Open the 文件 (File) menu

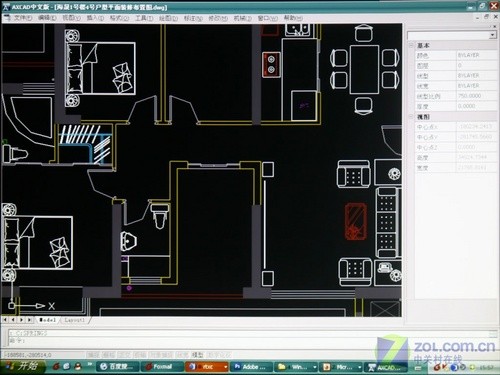23,18
